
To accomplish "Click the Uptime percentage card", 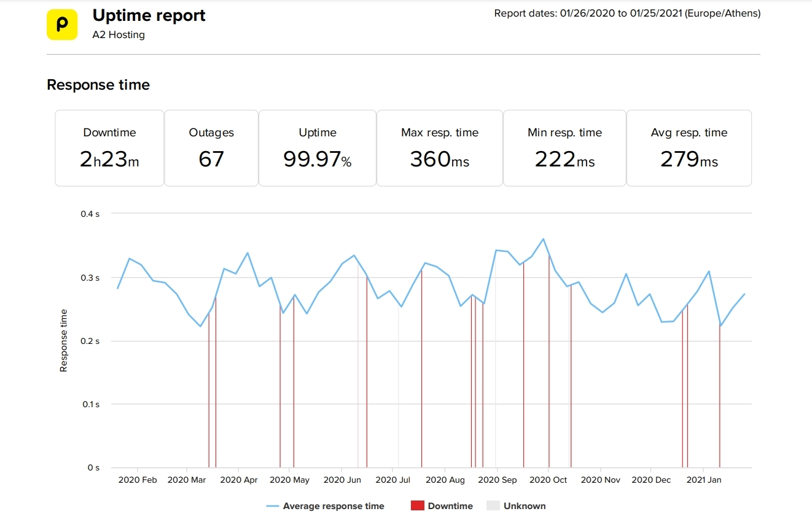I will point(317,147).
